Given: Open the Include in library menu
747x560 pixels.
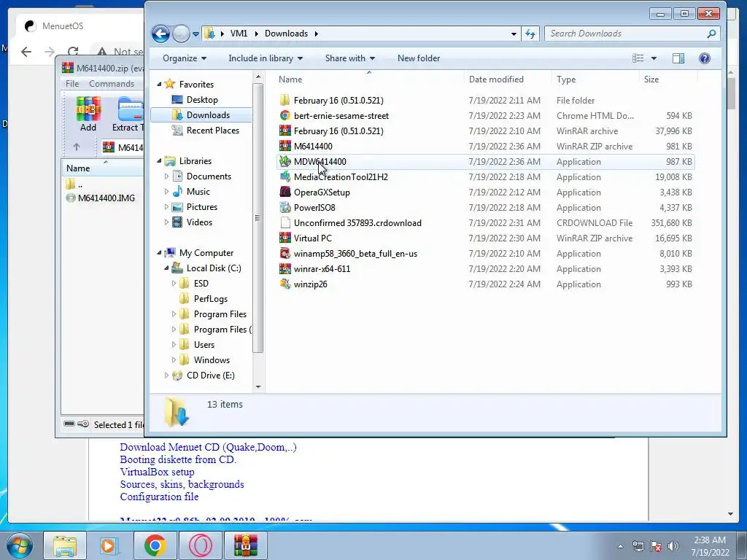Looking at the screenshot, I should pyautogui.click(x=266, y=58).
